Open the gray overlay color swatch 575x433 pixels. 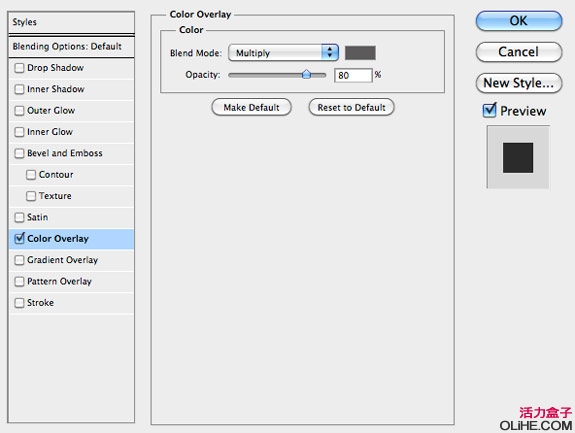pyautogui.click(x=360, y=53)
